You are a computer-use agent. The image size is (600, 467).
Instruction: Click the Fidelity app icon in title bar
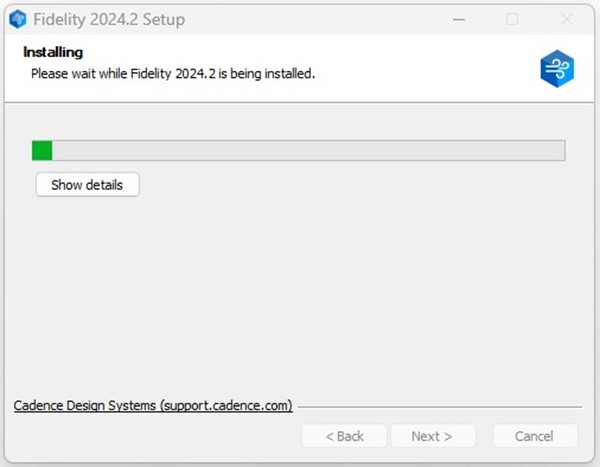[x=18, y=19]
